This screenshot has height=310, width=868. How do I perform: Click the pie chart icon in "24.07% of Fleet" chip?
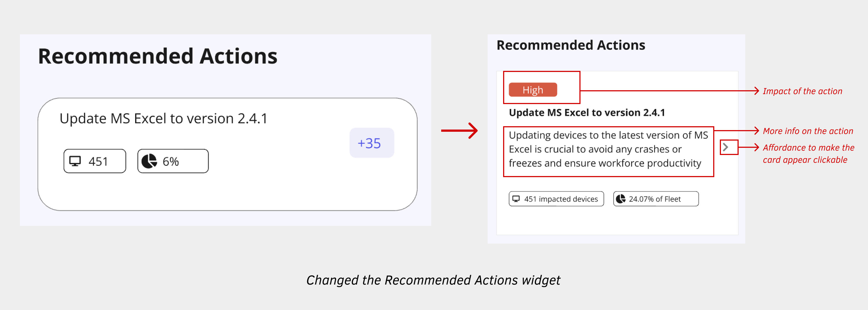[x=621, y=199]
